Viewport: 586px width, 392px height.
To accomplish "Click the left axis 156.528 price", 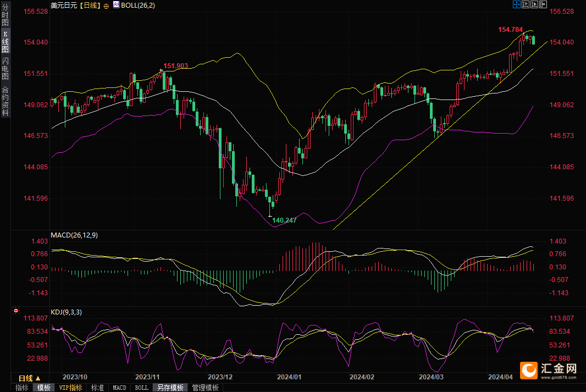I will pos(36,11).
